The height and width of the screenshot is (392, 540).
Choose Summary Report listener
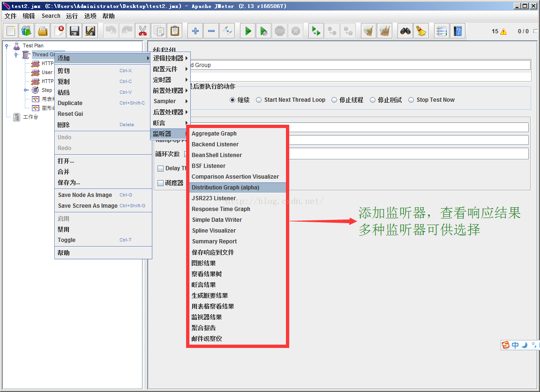[238, 241]
